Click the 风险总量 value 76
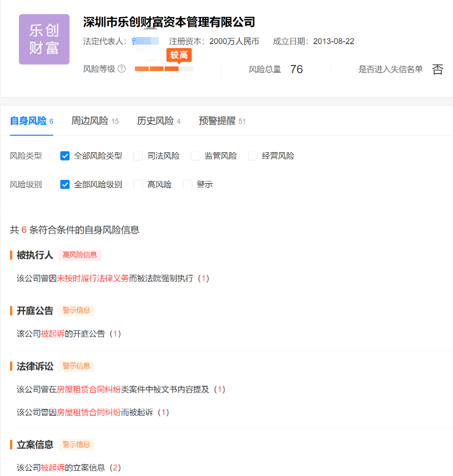The height and width of the screenshot is (476, 453). [x=296, y=69]
